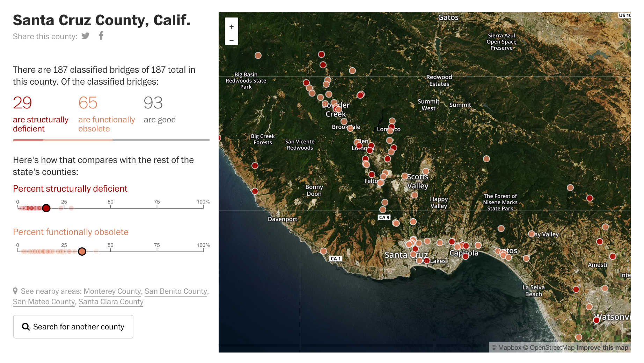Click the CA 1 highway shield
This screenshot has height=363, width=644.
coord(336,258)
